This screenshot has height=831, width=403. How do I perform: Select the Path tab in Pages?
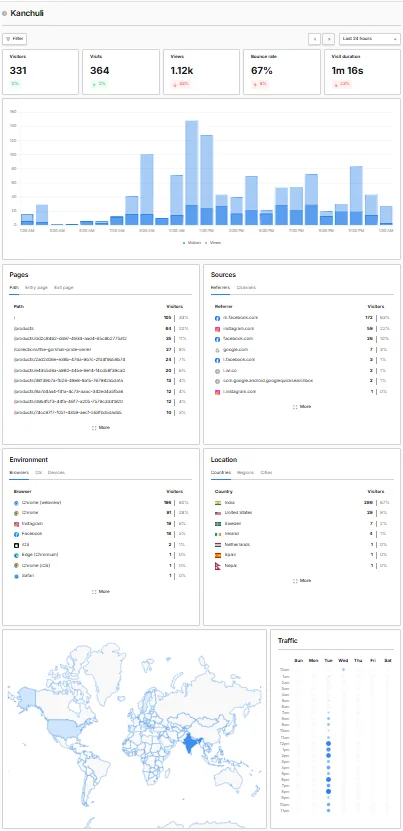(14, 287)
